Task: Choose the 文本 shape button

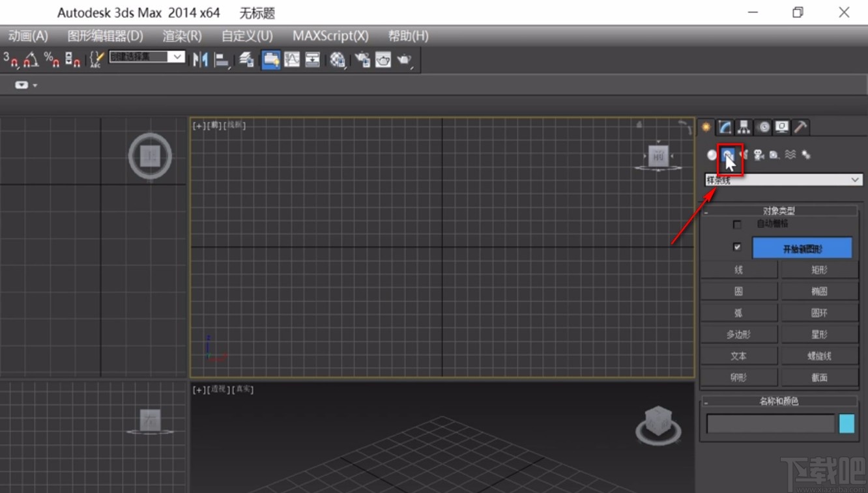Action: point(739,356)
